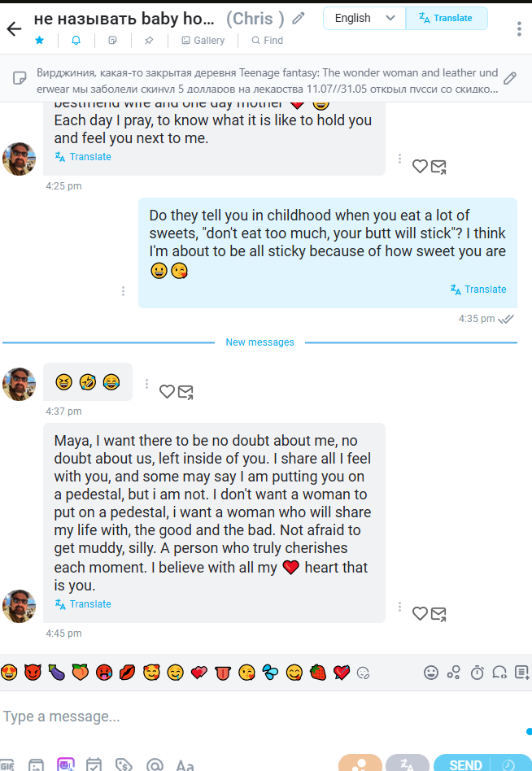
Task: Edit the chat note with the pencil icon
Action: click(x=510, y=78)
